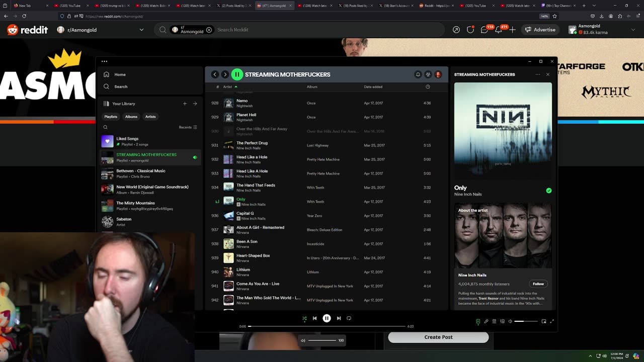Open the Spotify three-dot app menu
Viewport: 644px width, 362px height.
point(104,61)
